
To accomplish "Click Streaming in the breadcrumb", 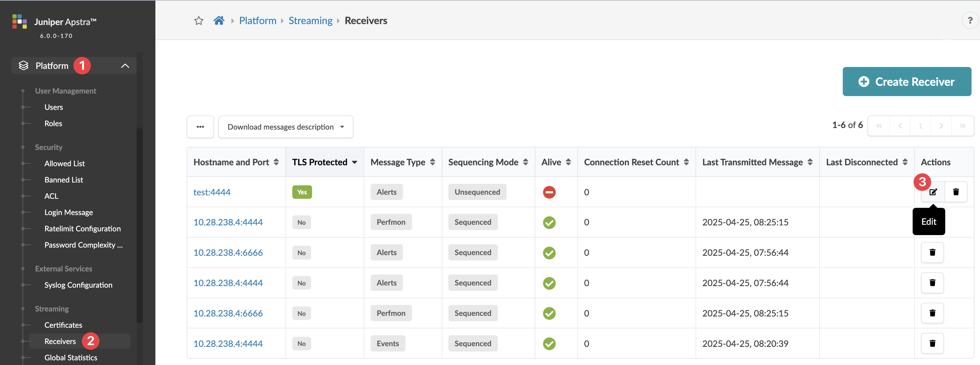I will click(x=310, y=21).
